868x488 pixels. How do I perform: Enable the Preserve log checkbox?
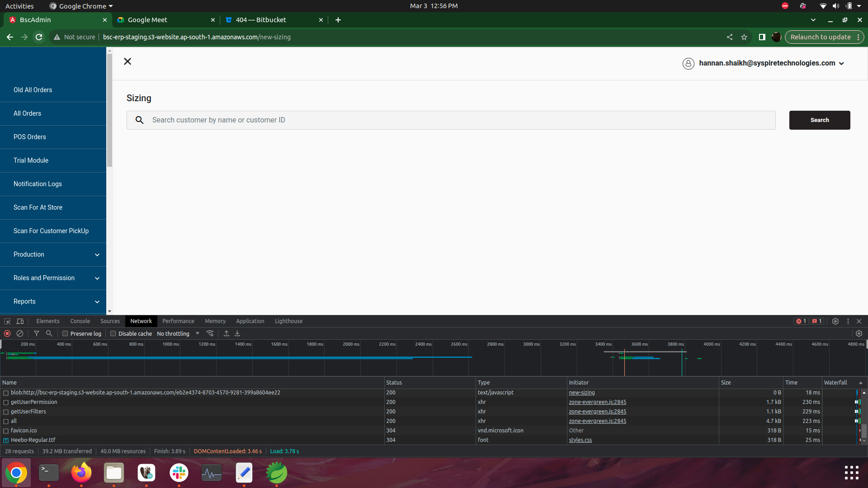pyautogui.click(x=65, y=334)
